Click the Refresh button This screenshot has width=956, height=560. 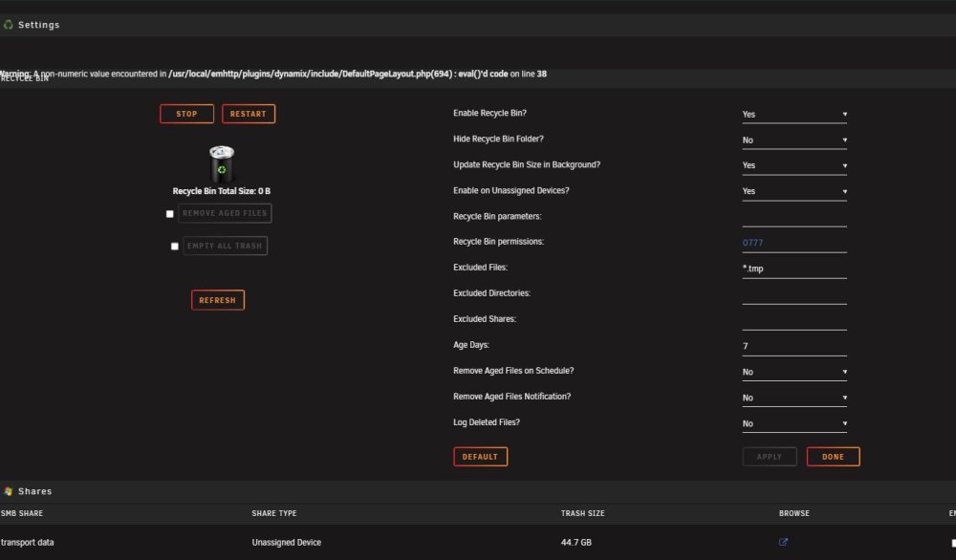coord(218,300)
